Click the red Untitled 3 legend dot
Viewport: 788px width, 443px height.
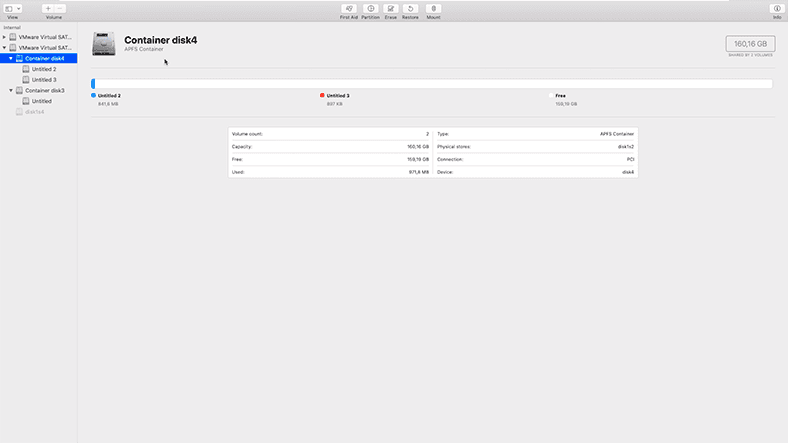coord(322,95)
